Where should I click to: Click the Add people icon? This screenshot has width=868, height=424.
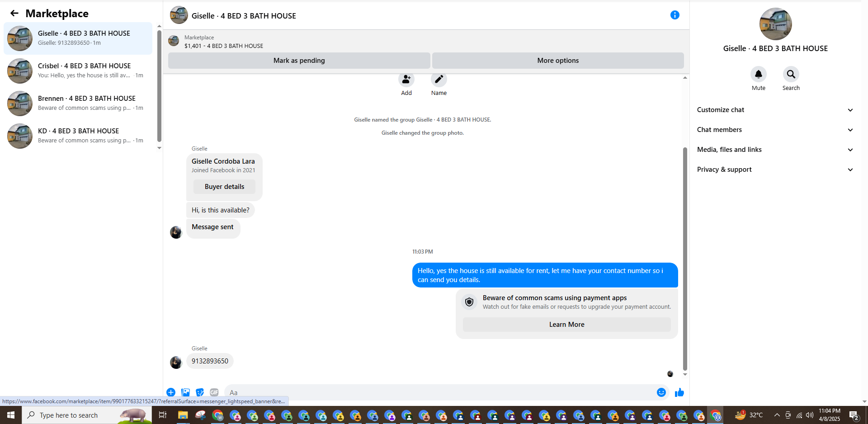pyautogui.click(x=406, y=80)
